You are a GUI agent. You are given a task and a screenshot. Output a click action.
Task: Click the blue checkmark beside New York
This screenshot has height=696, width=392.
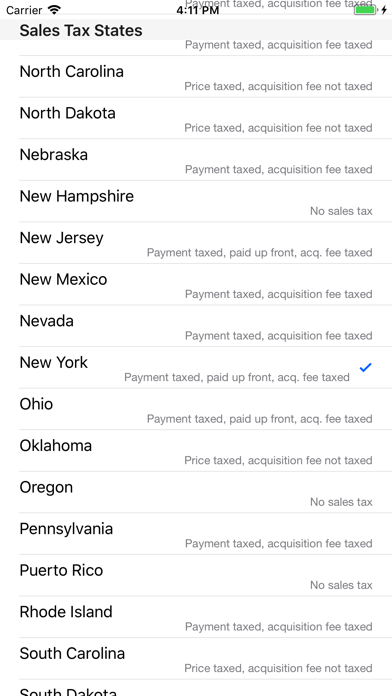[x=365, y=368]
